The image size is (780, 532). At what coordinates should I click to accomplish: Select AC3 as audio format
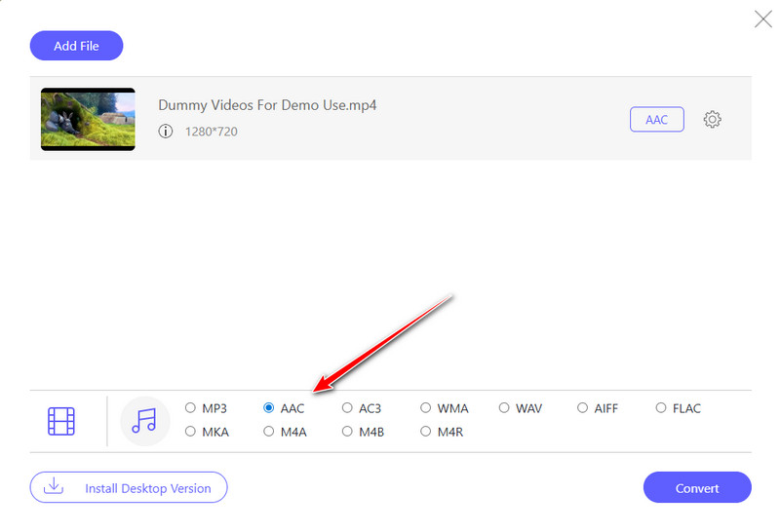347,408
